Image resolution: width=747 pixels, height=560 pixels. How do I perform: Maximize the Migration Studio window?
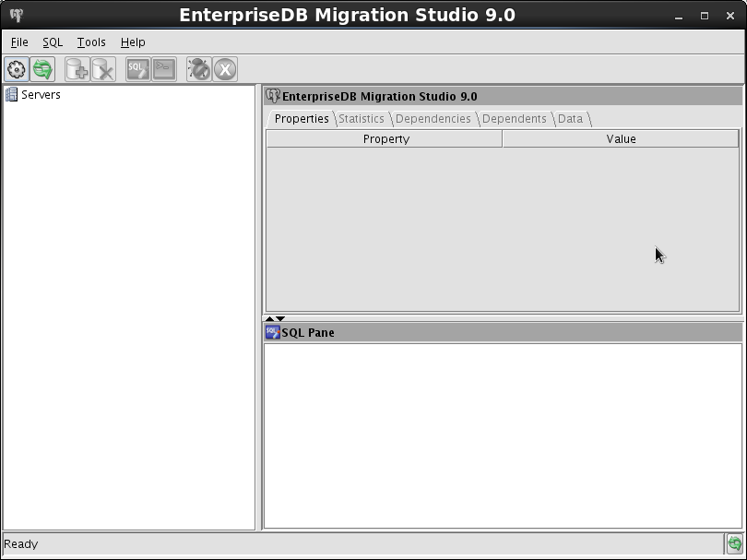click(705, 17)
